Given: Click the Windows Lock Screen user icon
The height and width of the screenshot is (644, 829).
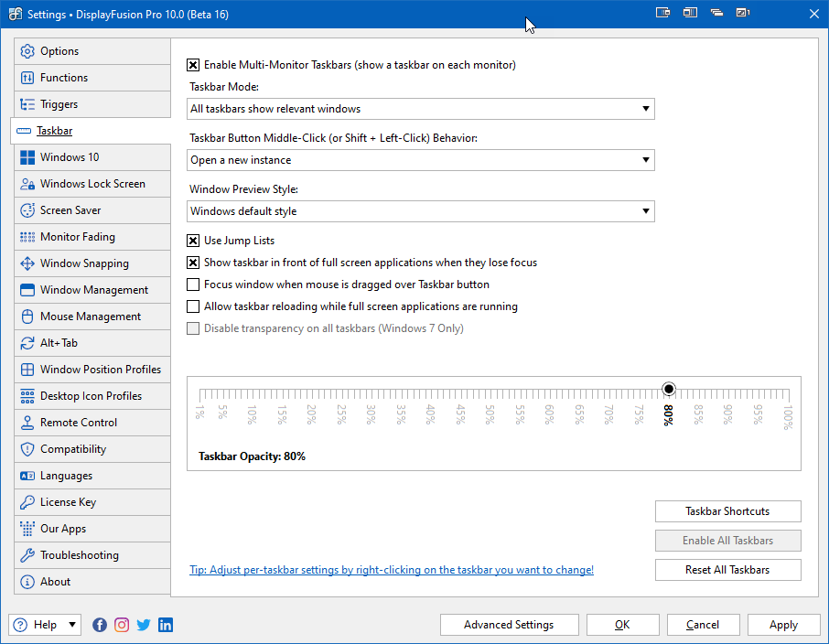Looking at the screenshot, I should click(27, 184).
